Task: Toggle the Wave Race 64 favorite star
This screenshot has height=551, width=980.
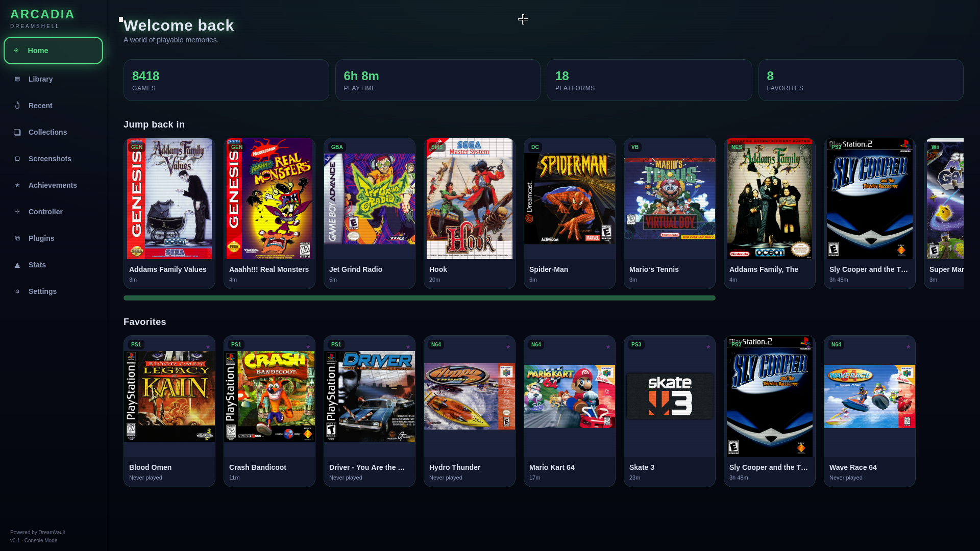Action: pos(908,347)
